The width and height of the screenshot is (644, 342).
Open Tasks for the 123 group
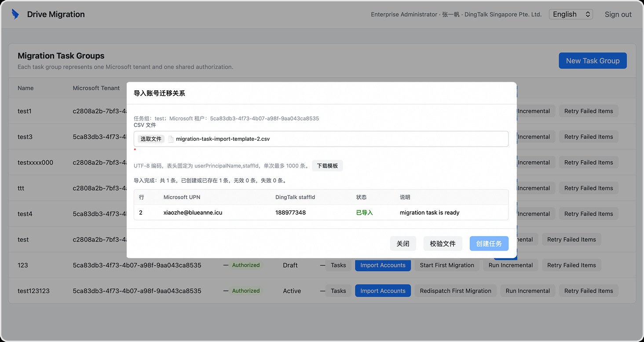pyautogui.click(x=338, y=265)
